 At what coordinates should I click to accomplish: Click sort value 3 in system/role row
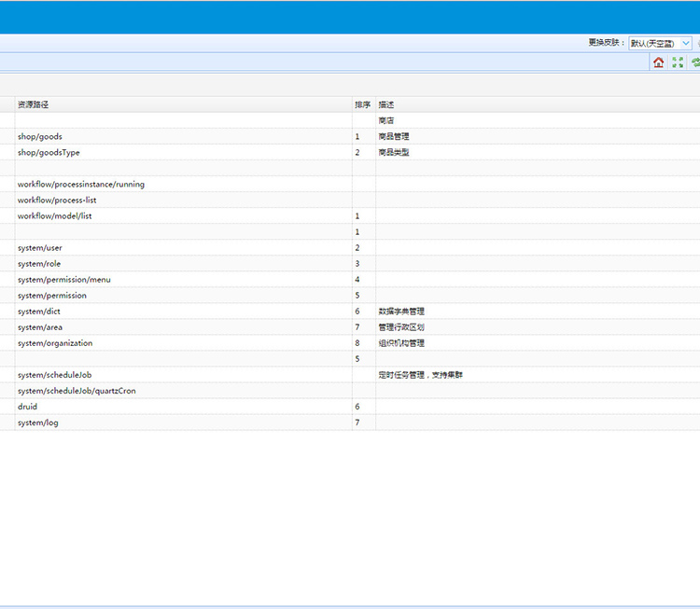357,264
